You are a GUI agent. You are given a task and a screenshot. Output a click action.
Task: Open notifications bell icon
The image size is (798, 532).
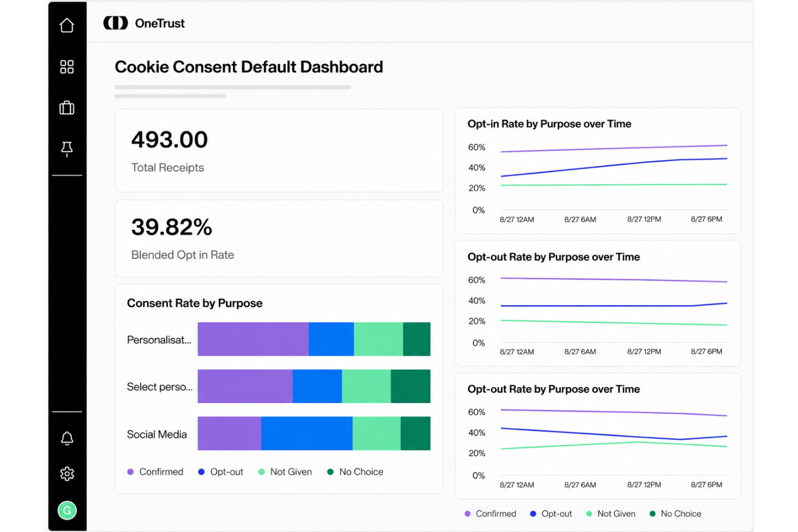[x=67, y=438]
